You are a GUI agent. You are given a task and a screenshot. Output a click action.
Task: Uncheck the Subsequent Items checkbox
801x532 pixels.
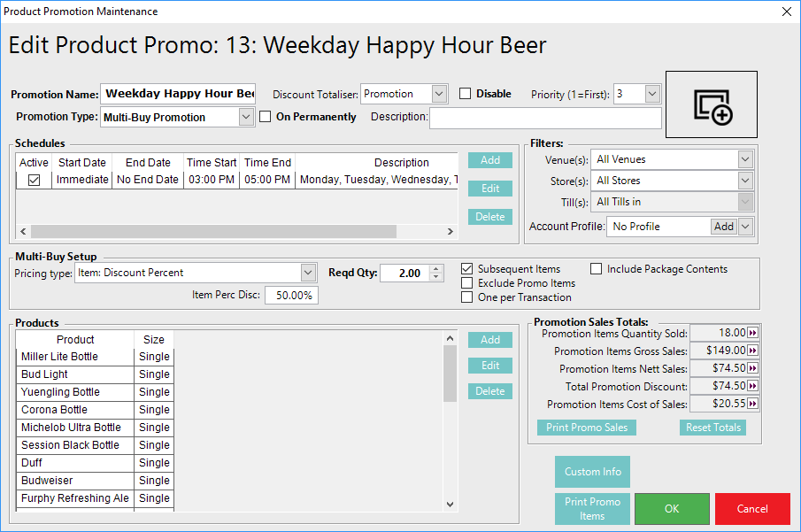(467, 269)
